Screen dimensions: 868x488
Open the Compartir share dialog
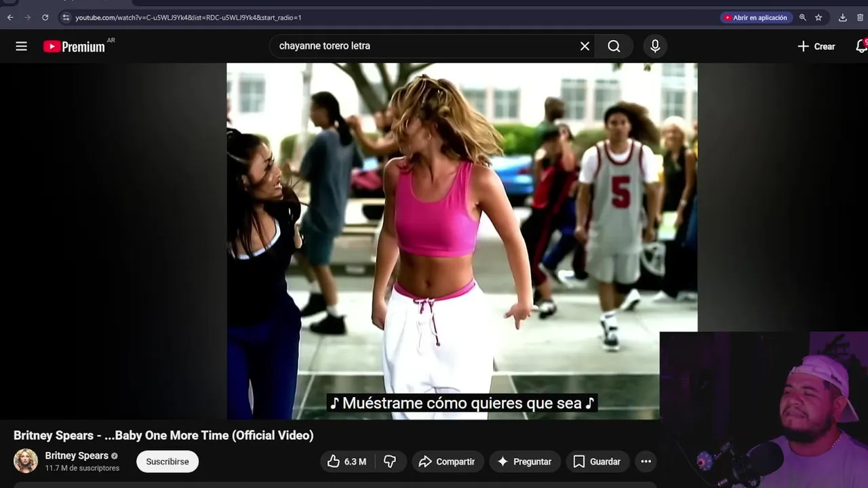(447, 462)
